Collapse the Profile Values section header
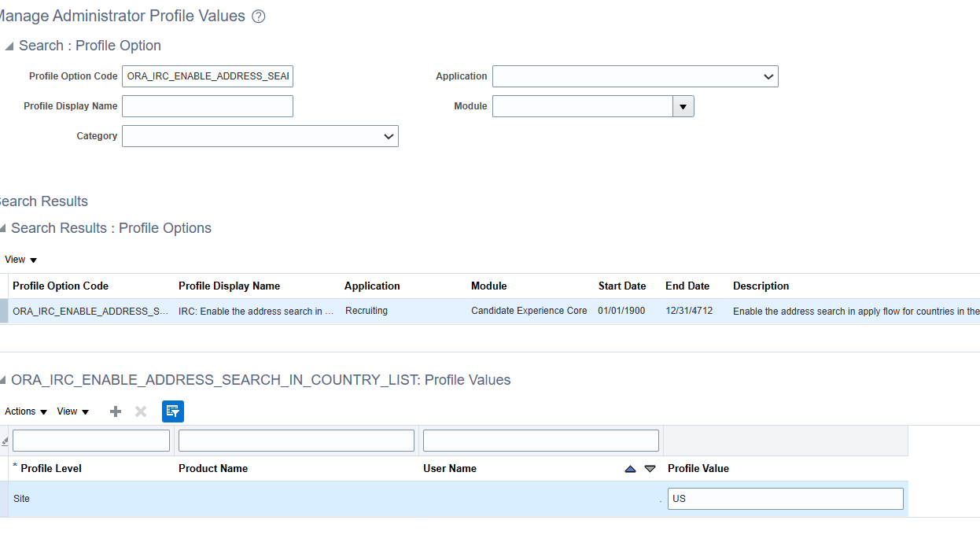The width and height of the screenshot is (980, 546). [5, 379]
